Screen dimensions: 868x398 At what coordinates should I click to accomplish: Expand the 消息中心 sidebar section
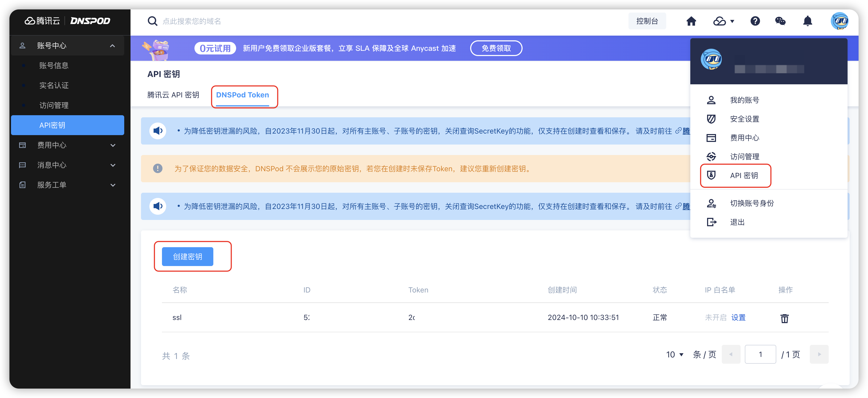coord(113,165)
